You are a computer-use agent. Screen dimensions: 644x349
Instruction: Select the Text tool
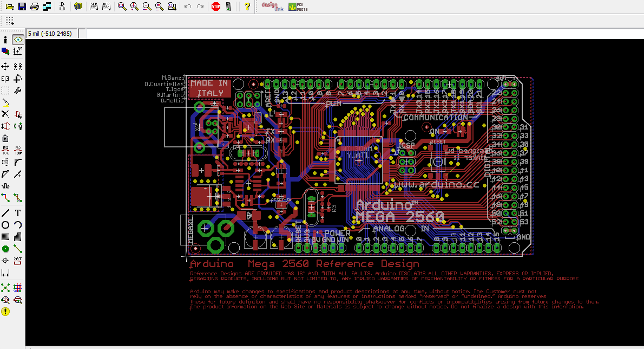point(18,213)
